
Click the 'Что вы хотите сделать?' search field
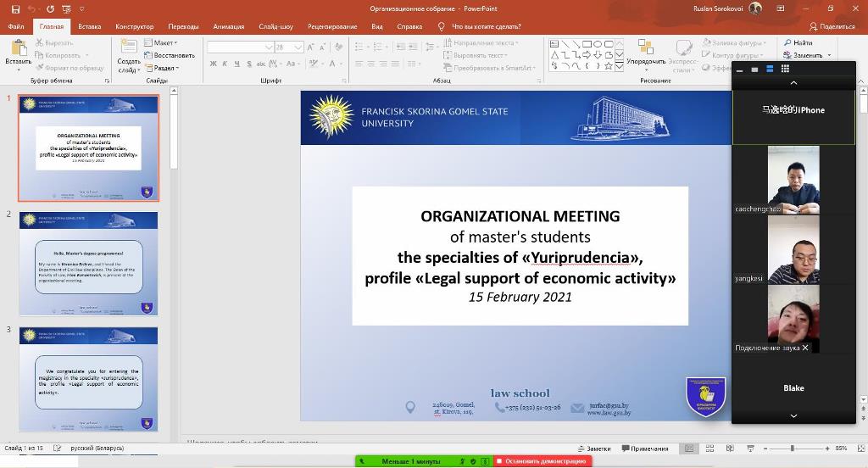486,26
